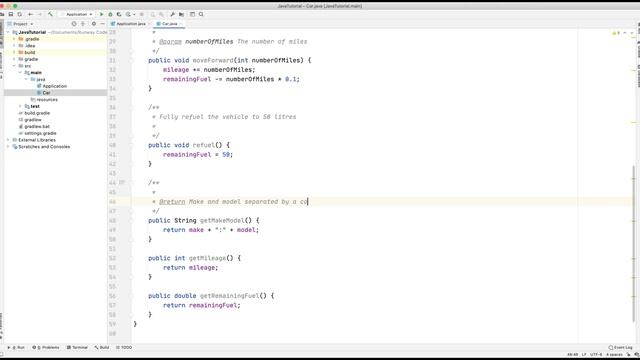Open the Terminal tool window tab

coord(77,348)
